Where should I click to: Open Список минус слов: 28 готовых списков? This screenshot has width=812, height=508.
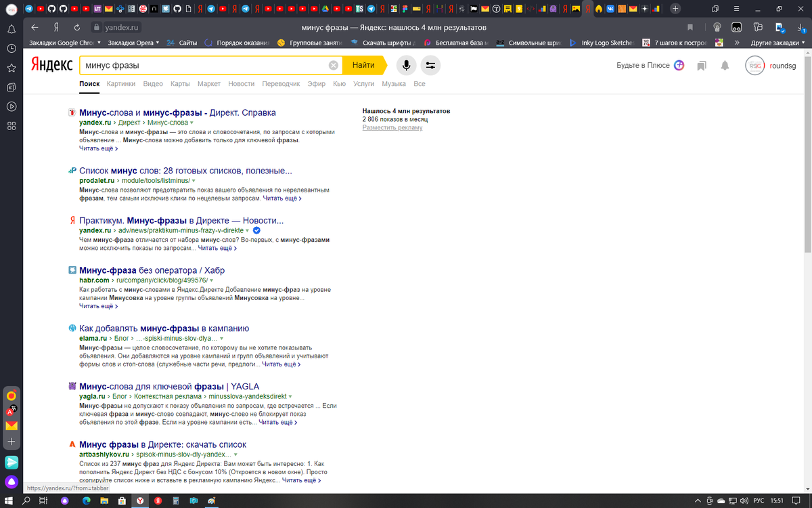tap(185, 171)
